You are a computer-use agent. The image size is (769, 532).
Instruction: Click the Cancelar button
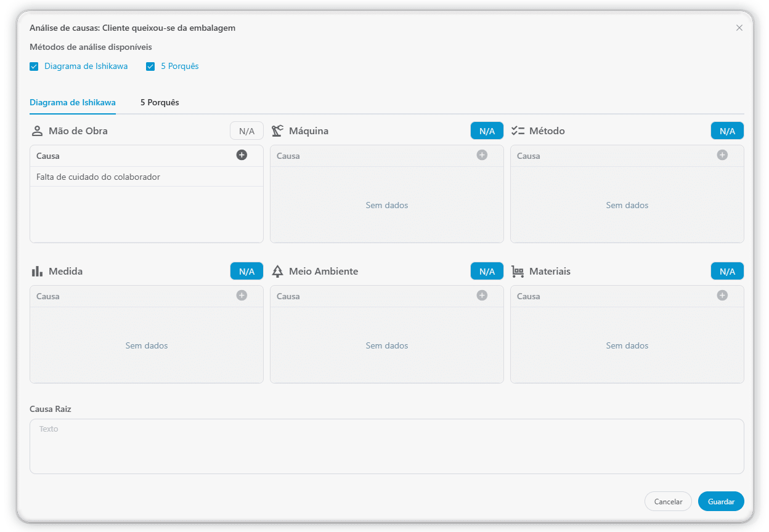pyautogui.click(x=668, y=502)
